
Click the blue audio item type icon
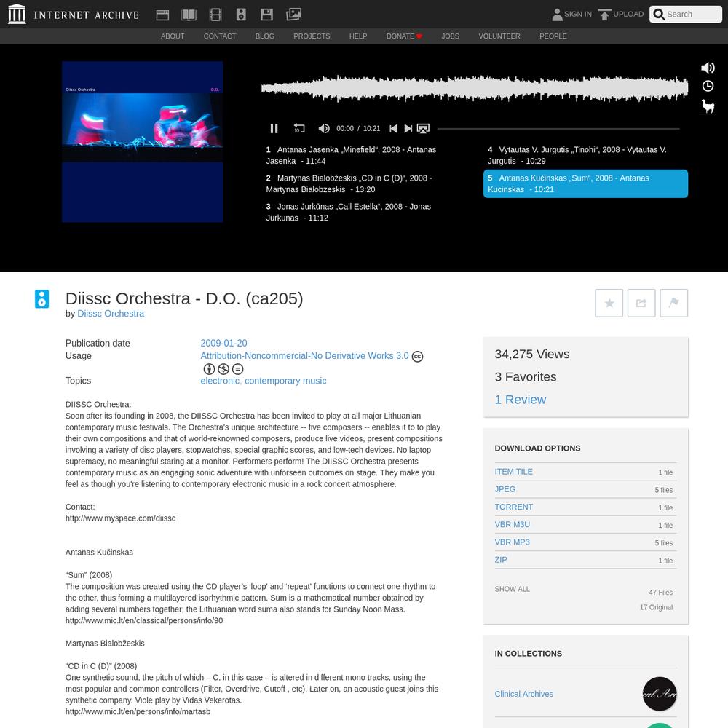coord(41,299)
